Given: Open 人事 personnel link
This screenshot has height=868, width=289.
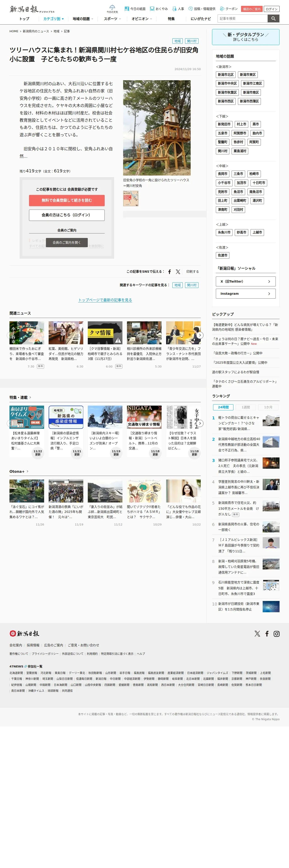Looking at the screenshot, I should coord(178,9).
